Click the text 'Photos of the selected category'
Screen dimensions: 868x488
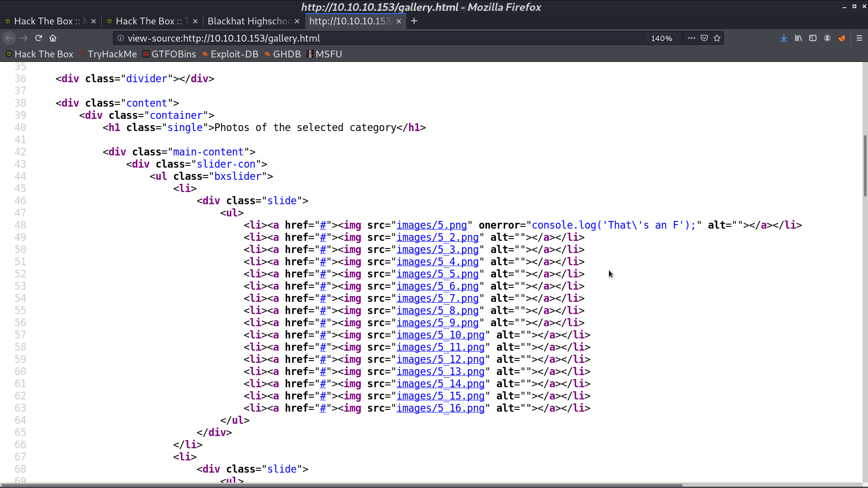[305, 128]
